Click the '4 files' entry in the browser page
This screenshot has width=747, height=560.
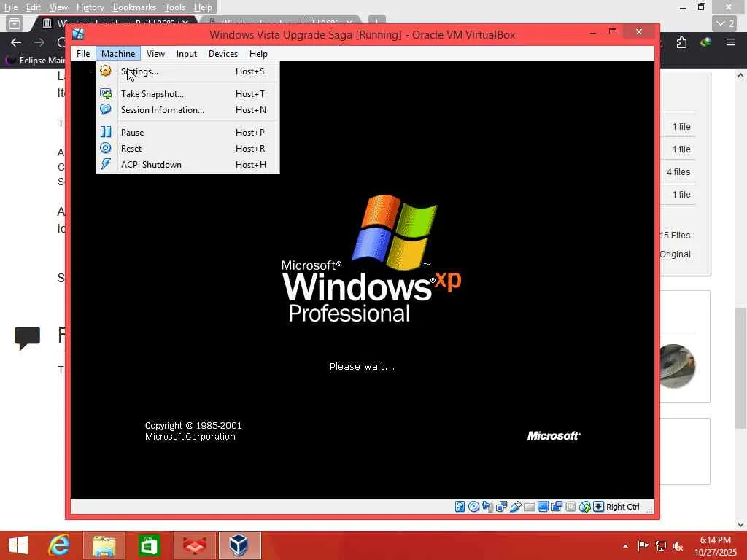678,172
